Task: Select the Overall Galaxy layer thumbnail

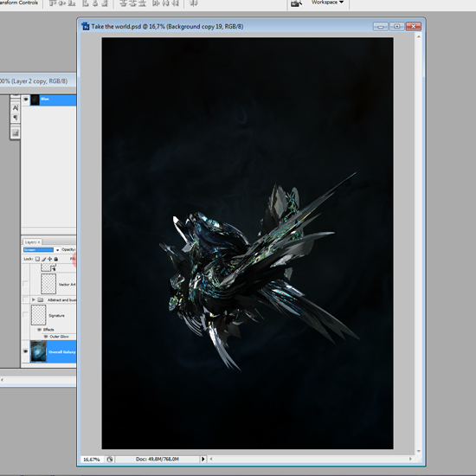Action: [x=39, y=351]
